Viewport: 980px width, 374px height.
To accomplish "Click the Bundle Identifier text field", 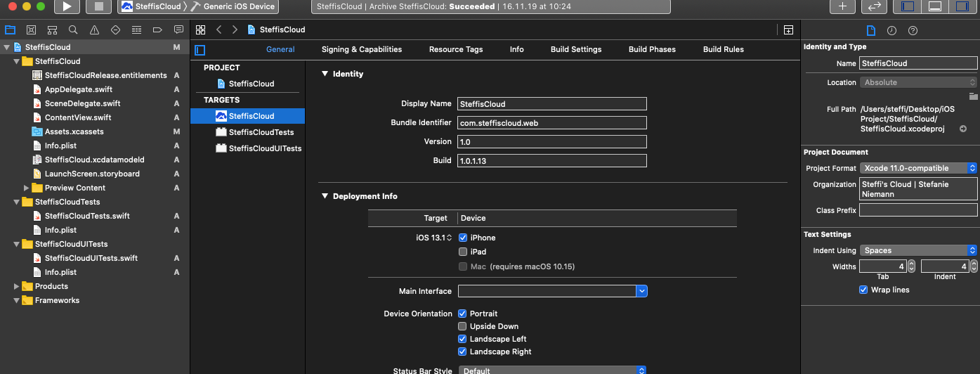I will (551, 123).
